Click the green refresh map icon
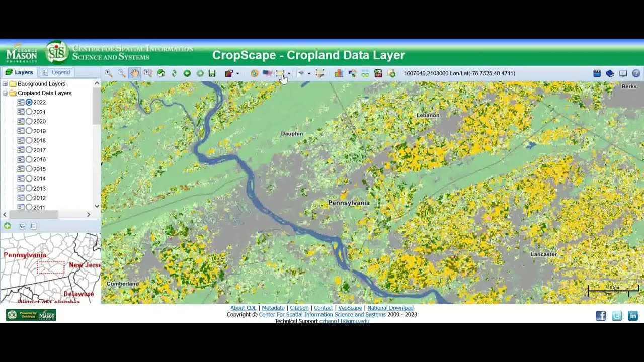 [x=174, y=73]
